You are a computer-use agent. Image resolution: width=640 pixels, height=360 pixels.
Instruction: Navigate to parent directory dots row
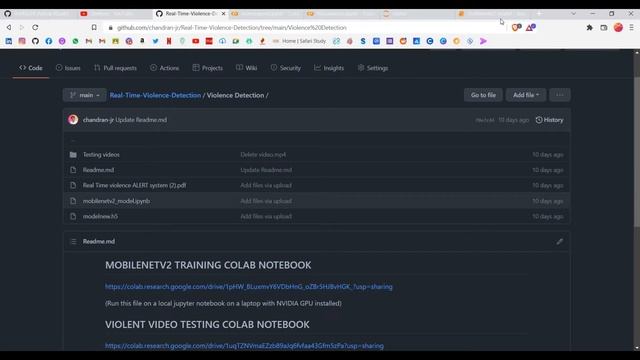pos(316,140)
